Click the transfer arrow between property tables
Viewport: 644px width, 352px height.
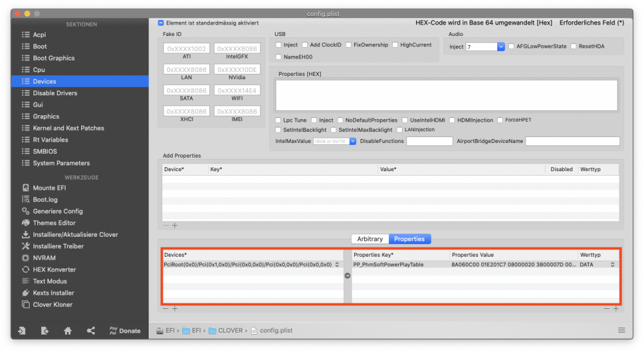click(x=348, y=276)
